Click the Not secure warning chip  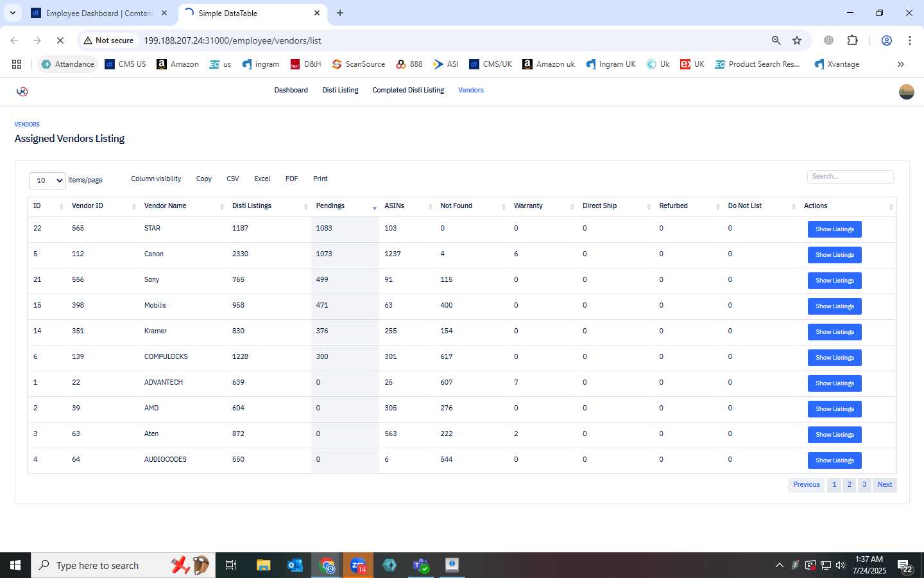tap(108, 40)
